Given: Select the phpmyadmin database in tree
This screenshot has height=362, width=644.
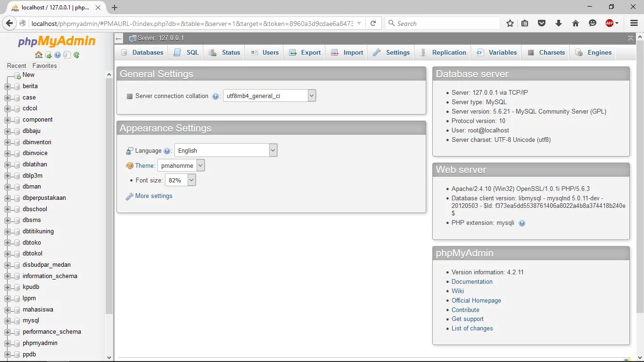Looking at the screenshot, I should coord(40,343).
